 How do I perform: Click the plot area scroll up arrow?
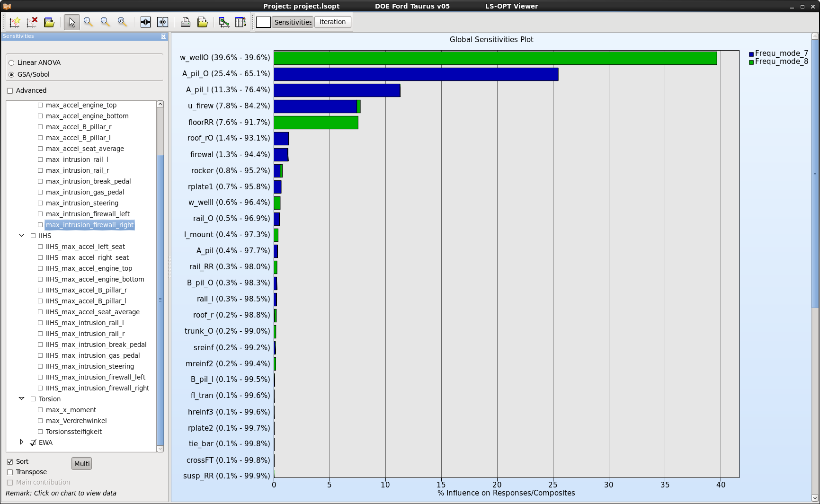[815, 36]
